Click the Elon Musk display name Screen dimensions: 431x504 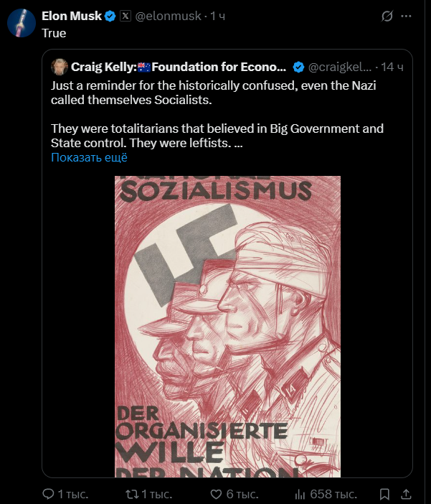click(72, 16)
